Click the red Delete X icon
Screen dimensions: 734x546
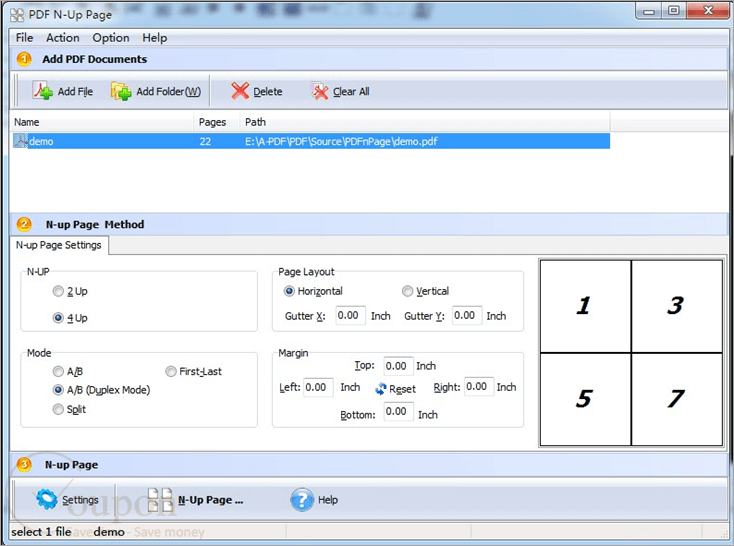click(240, 91)
